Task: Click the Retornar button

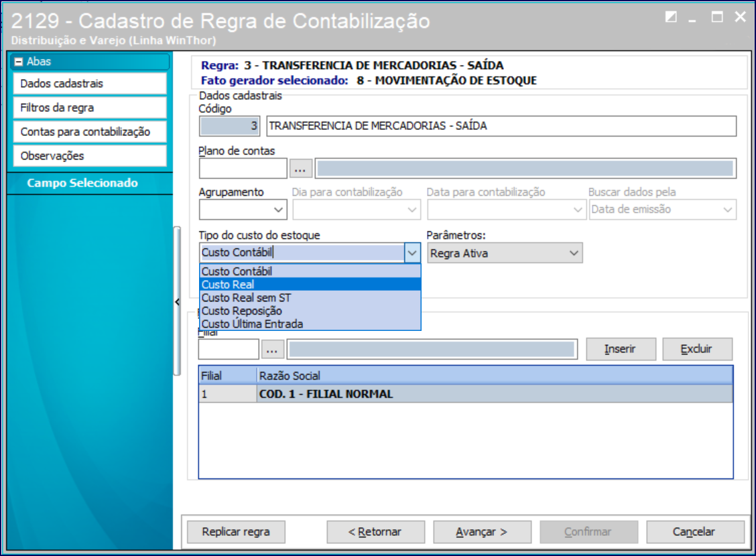Action: pos(375,532)
